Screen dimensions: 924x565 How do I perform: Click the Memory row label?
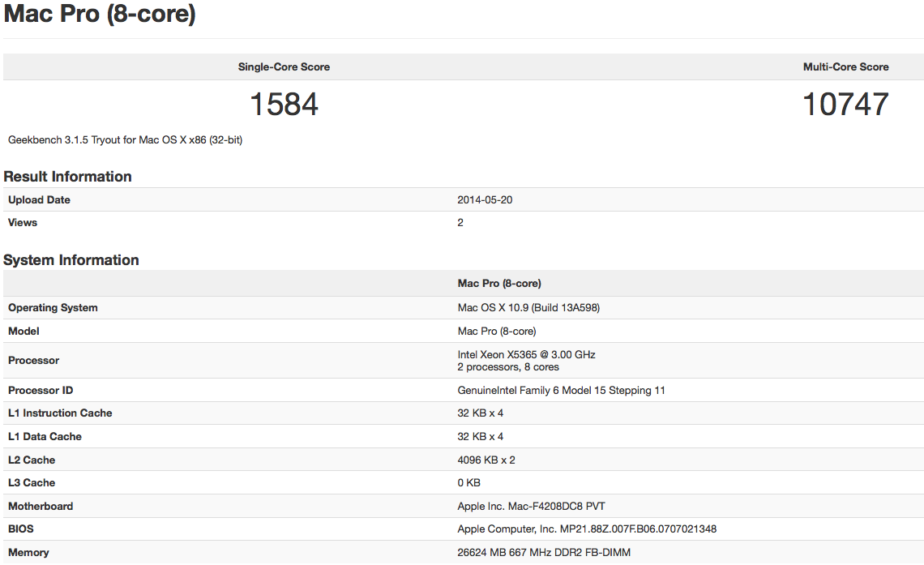click(x=28, y=553)
